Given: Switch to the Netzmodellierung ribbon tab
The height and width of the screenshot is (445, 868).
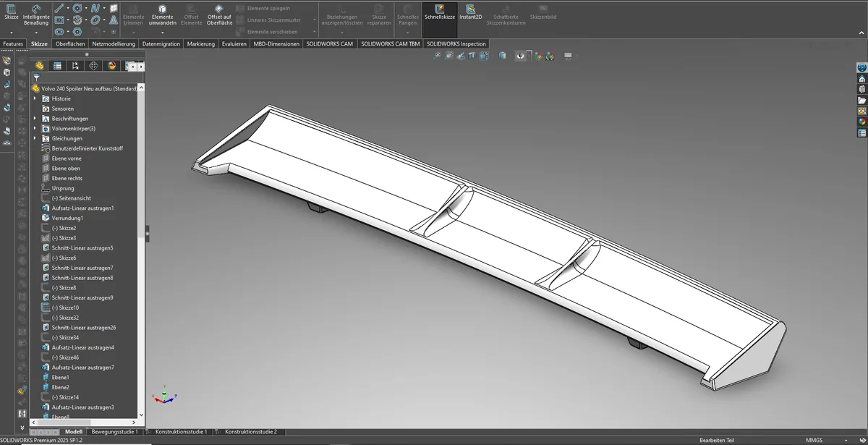Looking at the screenshot, I should pos(114,44).
